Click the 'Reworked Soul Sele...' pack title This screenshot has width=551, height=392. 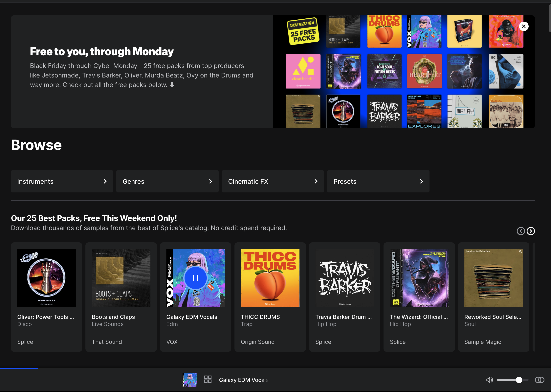tap(493, 317)
